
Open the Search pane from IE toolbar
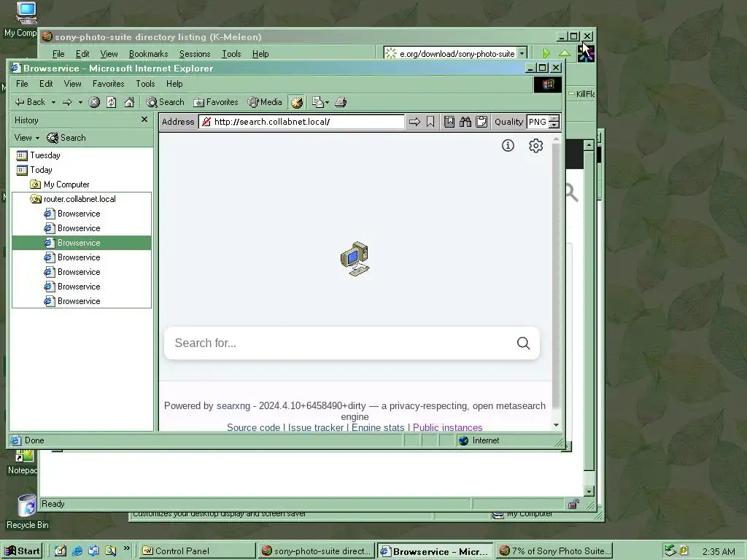[165, 102]
